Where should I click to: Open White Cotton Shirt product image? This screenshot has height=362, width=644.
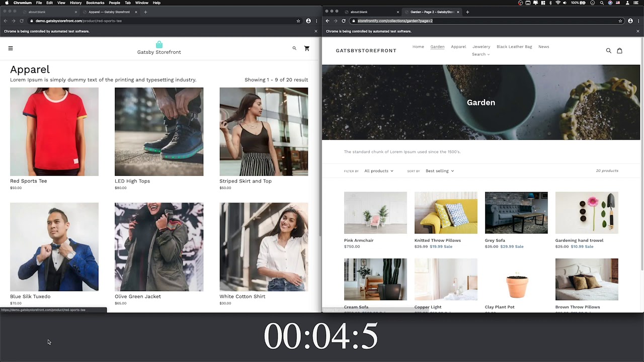(264, 247)
